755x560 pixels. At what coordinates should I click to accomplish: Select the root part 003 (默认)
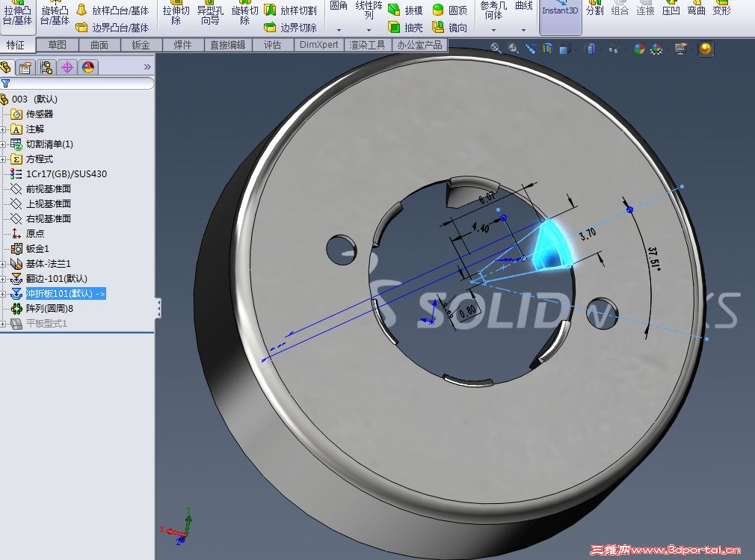29,99
